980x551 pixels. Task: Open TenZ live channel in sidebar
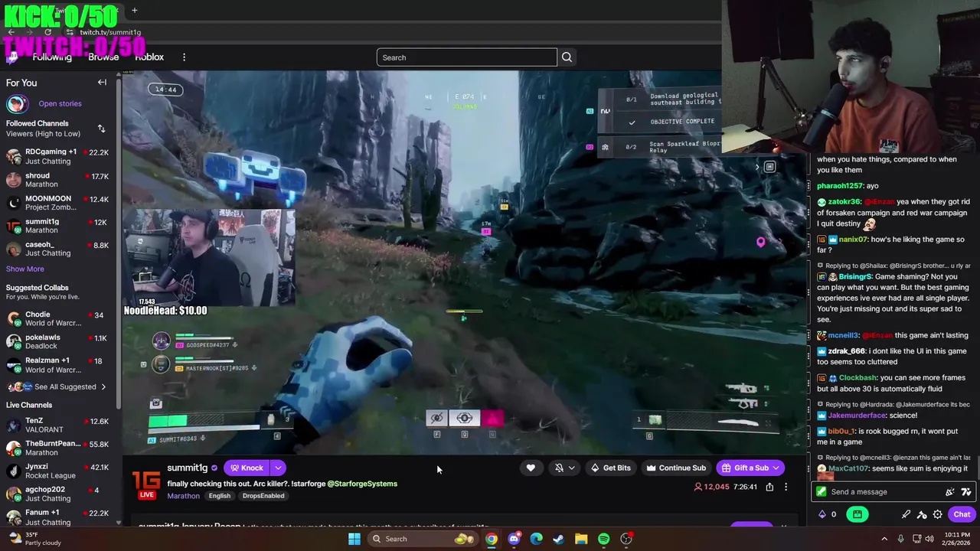point(60,425)
